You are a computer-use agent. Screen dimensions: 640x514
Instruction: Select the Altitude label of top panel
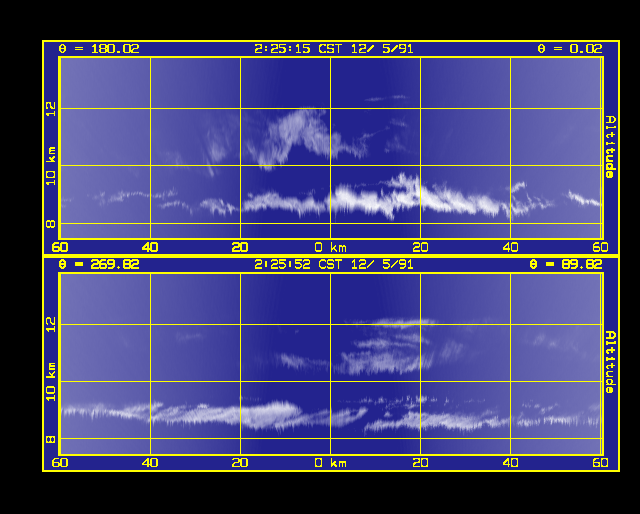[610, 147]
